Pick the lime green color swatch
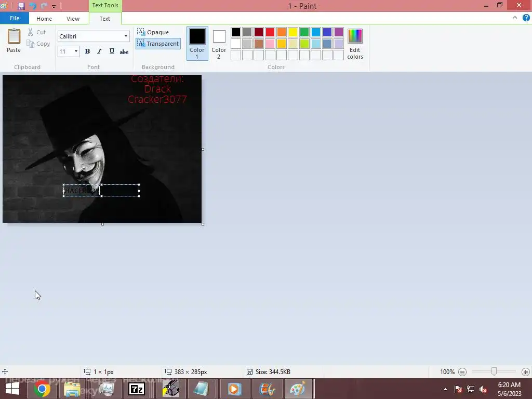The image size is (532, 399). click(304, 44)
